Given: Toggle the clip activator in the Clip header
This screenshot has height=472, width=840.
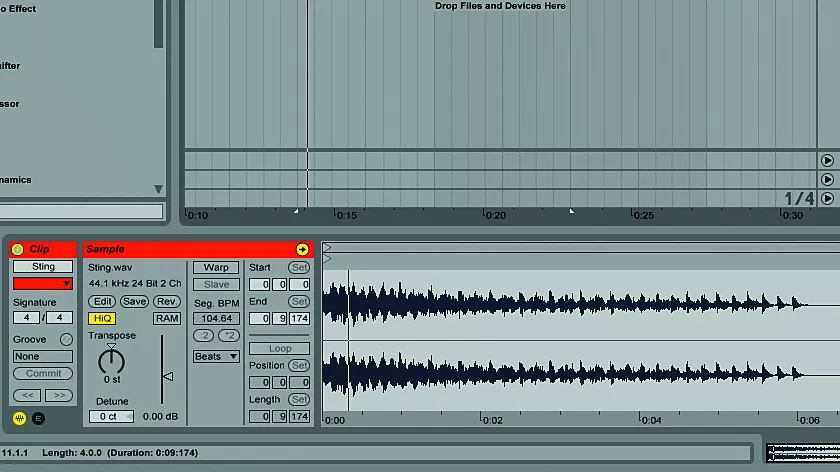Looking at the screenshot, I should [x=18, y=249].
